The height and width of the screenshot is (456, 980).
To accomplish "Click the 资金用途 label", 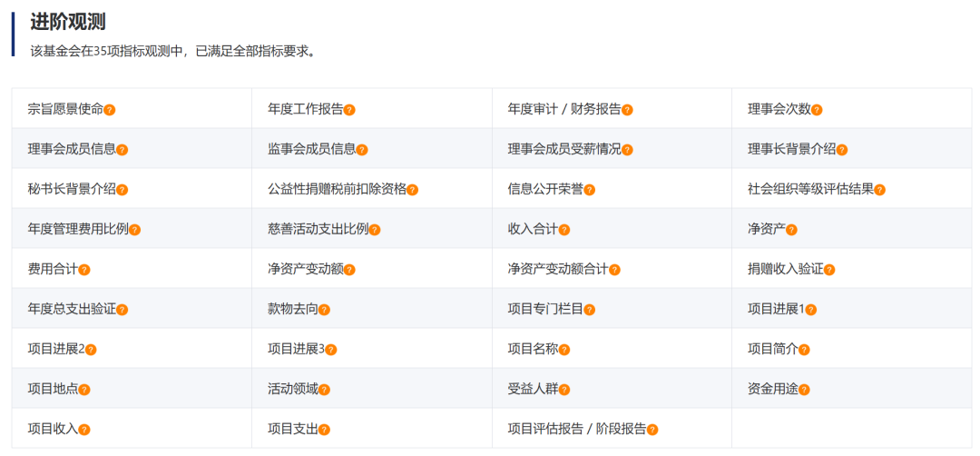I will [x=772, y=390].
